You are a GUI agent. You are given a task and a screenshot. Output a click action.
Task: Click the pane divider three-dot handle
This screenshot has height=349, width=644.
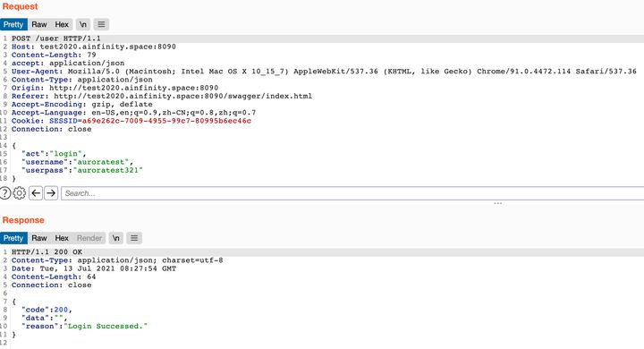[498, 203]
